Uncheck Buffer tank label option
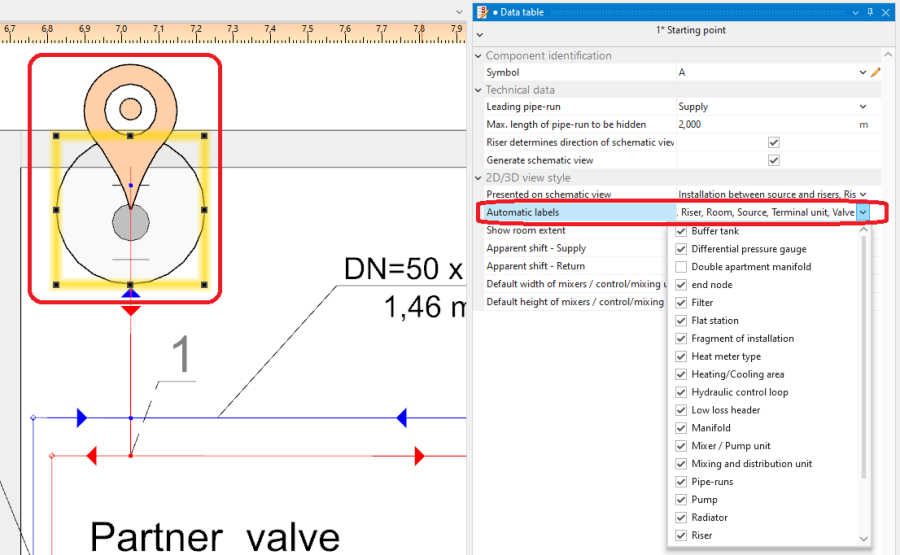 pos(681,231)
